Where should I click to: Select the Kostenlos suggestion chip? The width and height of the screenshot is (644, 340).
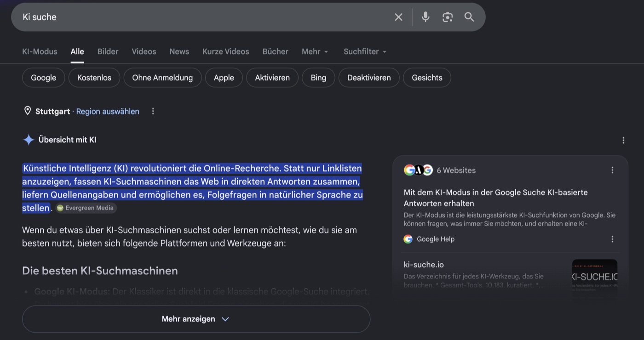point(94,78)
